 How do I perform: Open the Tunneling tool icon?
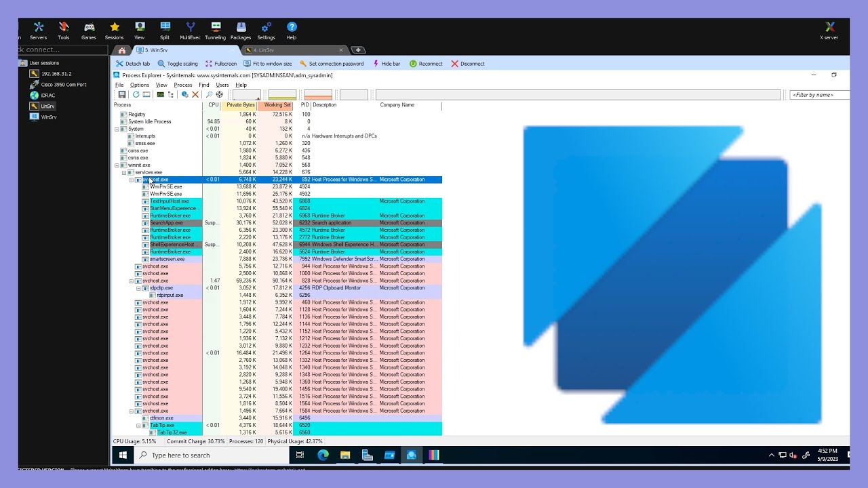click(215, 30)
